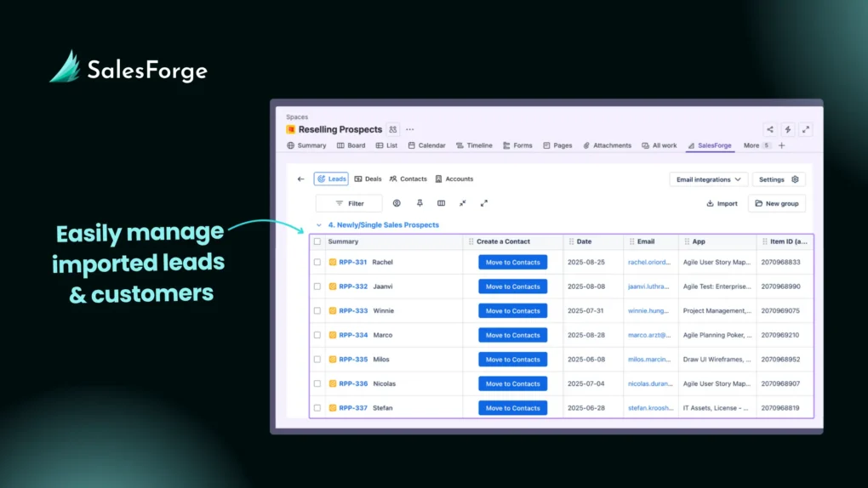Click the team members icon next to Reselling Prospects
Screen dimensions: 868x488
tap(392, 129)
